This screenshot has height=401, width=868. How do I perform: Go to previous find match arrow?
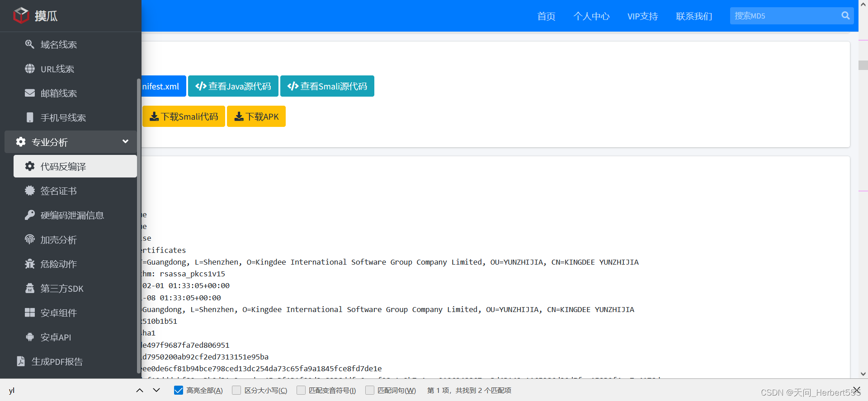140,390
